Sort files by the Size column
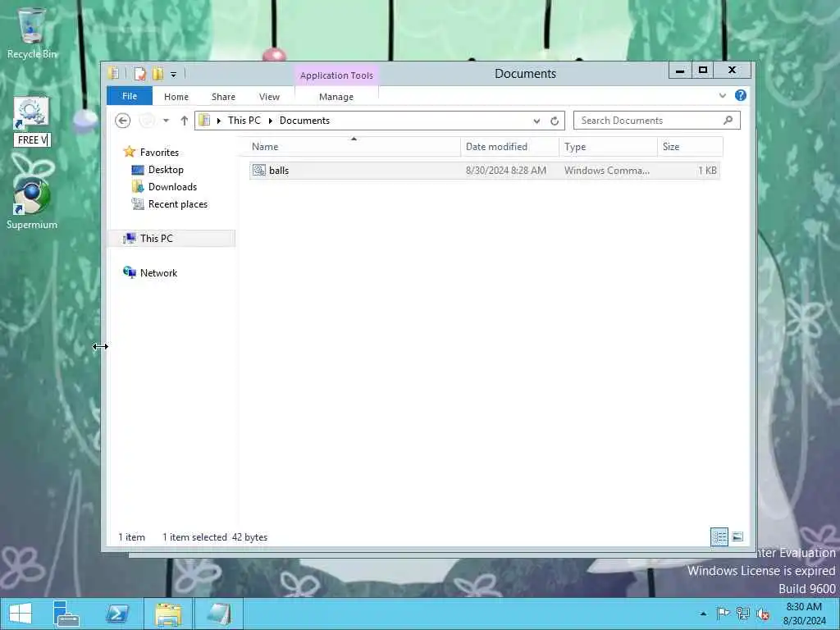 pos(690,147)
